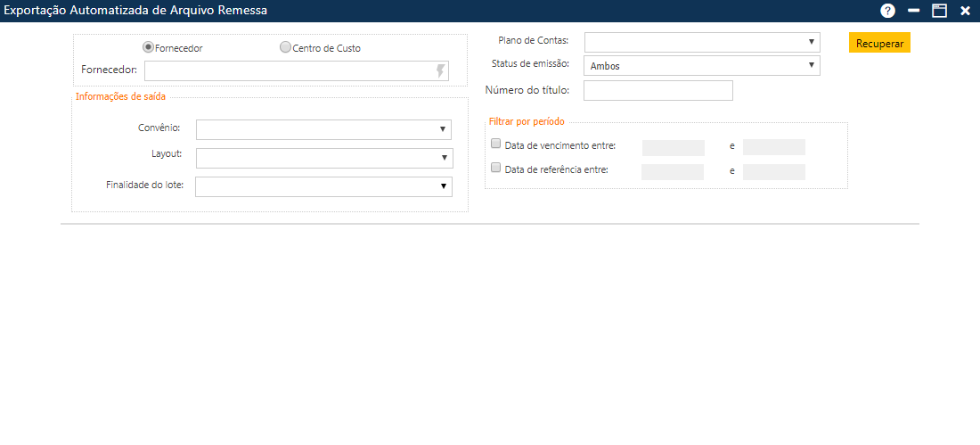The image size is (980, 445).
Task: Click the Recuperar button
Action: 879,43
